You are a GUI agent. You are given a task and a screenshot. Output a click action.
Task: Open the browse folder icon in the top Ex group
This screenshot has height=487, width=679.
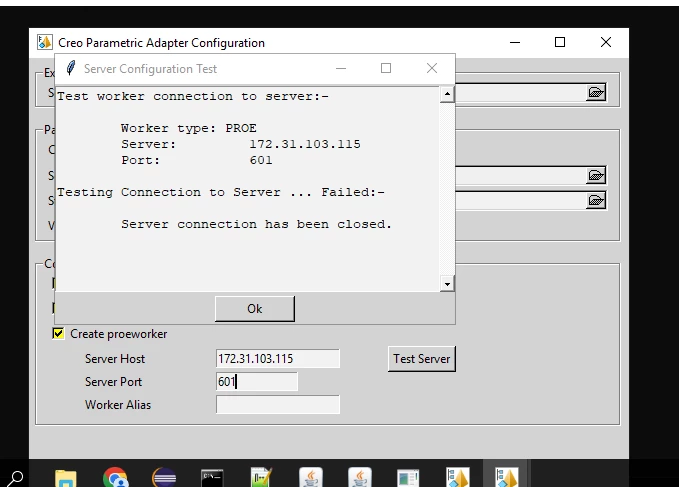[596, 92]
